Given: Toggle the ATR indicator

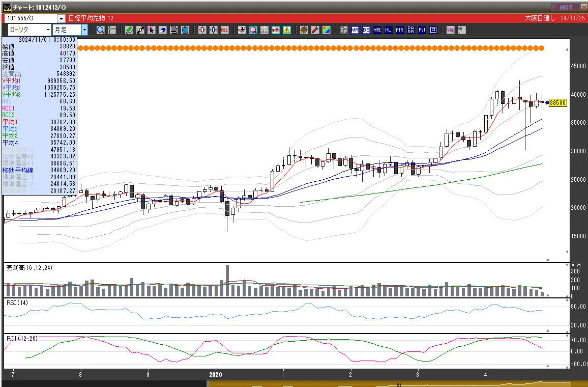Looking at the screenshot, I should pos(400,30).
